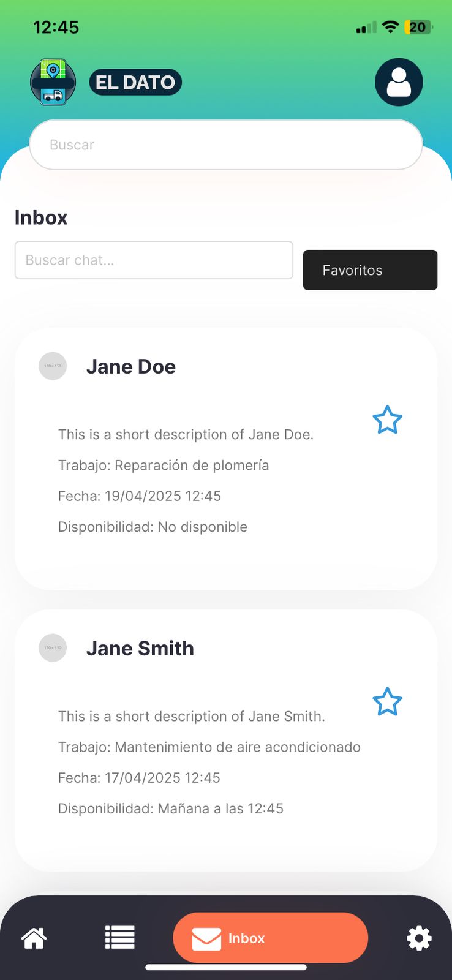Tap the battery indicator in the status bar
The width and height of the screenshot is (452, 980).
[418, 27]
